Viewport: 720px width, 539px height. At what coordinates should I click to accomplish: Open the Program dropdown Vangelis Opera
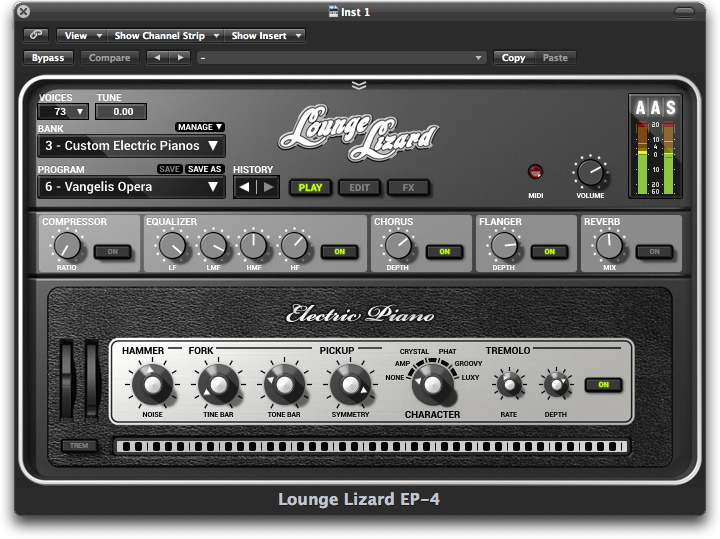point(131,187)
